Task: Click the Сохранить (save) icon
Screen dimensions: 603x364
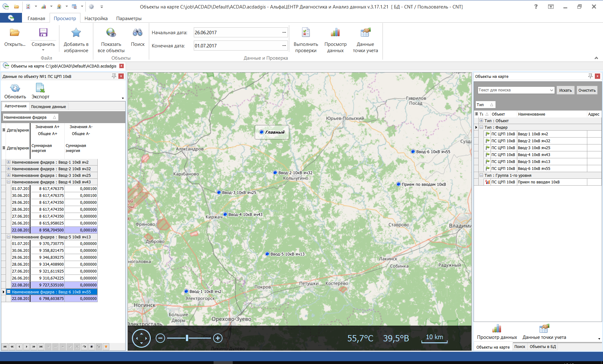Action: click(43, 33)
